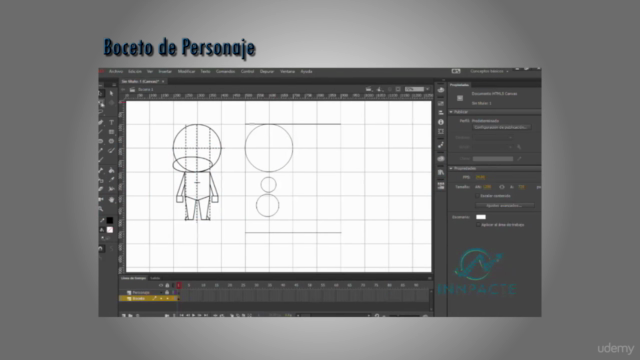
Task: Select the Brush tool
Action: pyautogui.click(x=111, y=151)
